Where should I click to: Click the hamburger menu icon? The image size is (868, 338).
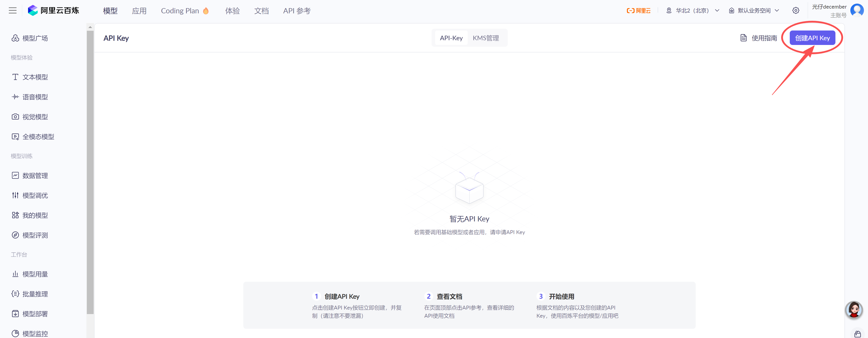12,10
